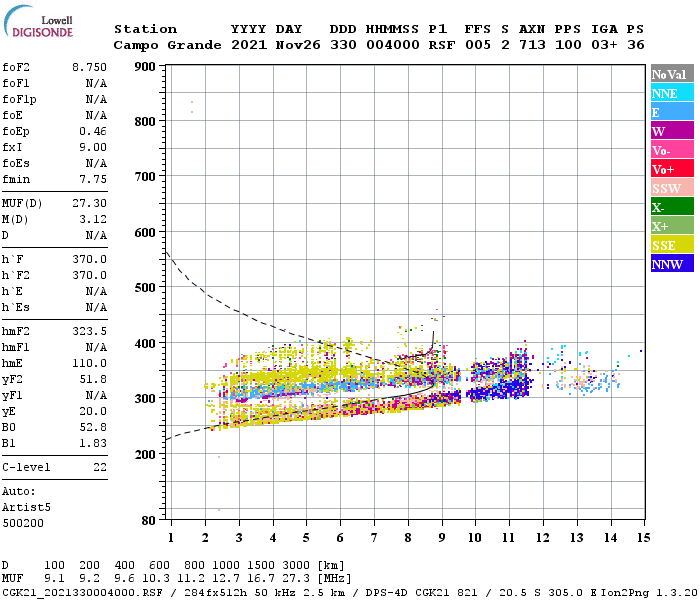This screenshot has width=700, height=600.
Task: Select the Vo- pink legend swatch
Action: (x=672, y=150)
